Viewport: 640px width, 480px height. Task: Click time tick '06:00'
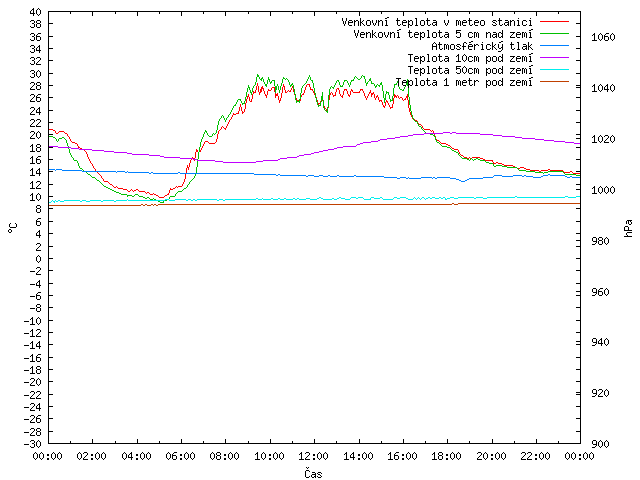(x=180, y=456)
